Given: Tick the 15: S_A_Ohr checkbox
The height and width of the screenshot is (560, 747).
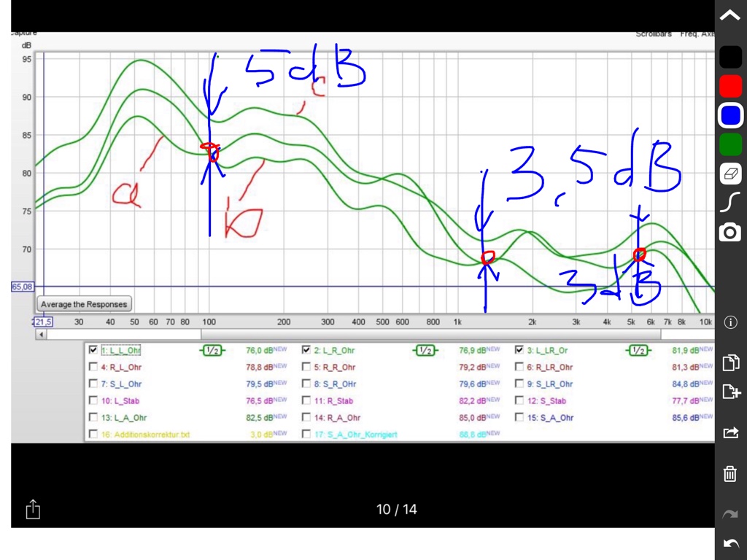Looking at the screenshot, I should [x=519, y=417].
